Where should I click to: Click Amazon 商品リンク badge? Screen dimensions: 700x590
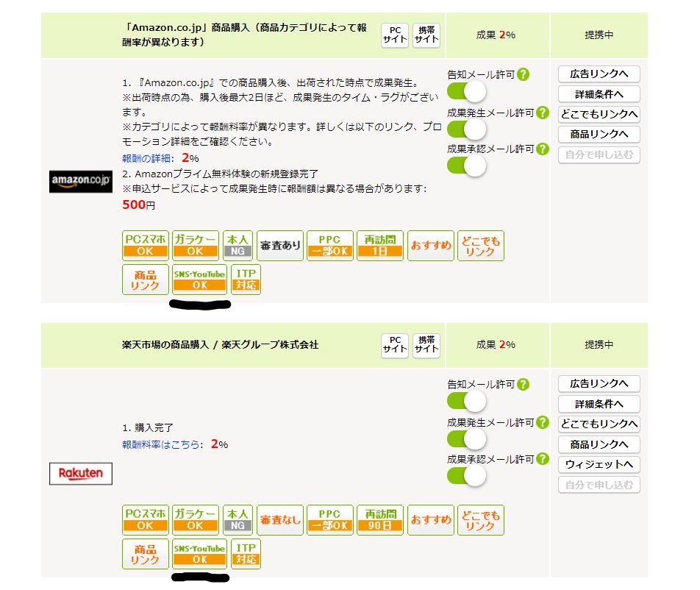tap(146, 280)
